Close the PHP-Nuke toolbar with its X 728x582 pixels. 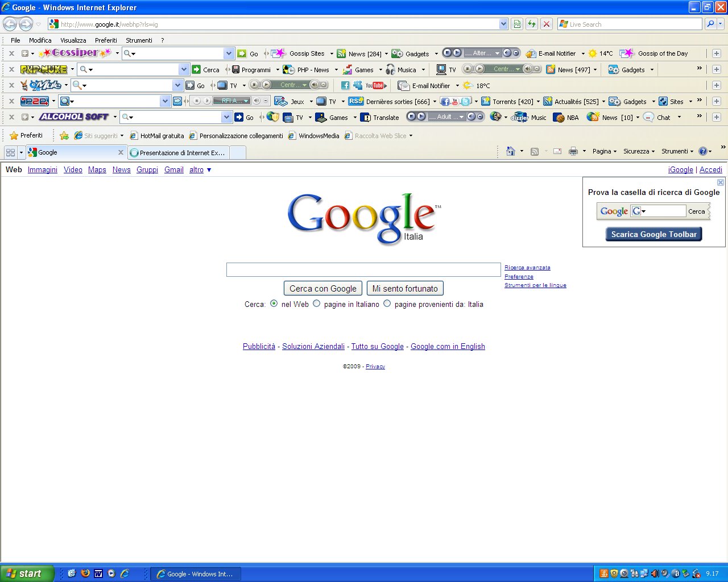(11, 69)
